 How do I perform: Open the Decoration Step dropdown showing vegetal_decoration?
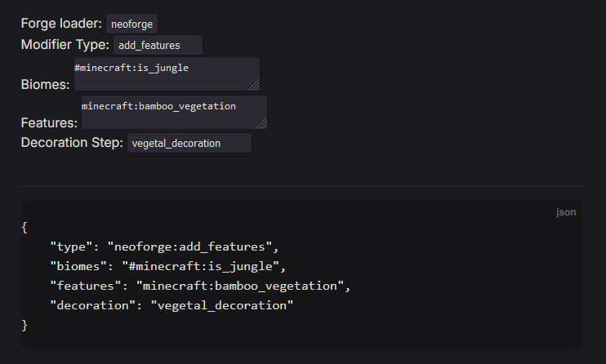(189, 143)
